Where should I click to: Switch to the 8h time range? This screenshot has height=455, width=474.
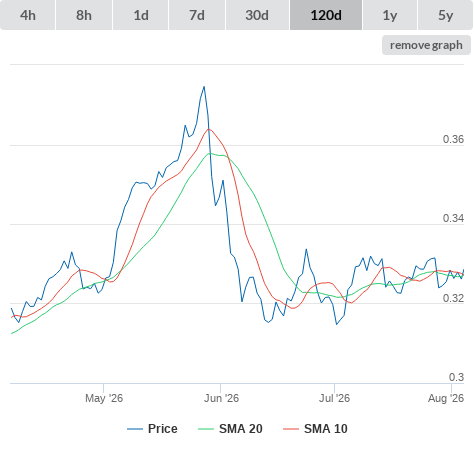(84, 15)
